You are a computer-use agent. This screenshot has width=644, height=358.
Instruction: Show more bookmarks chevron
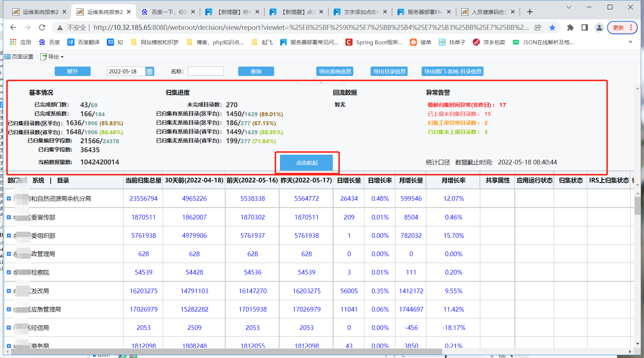630,42
